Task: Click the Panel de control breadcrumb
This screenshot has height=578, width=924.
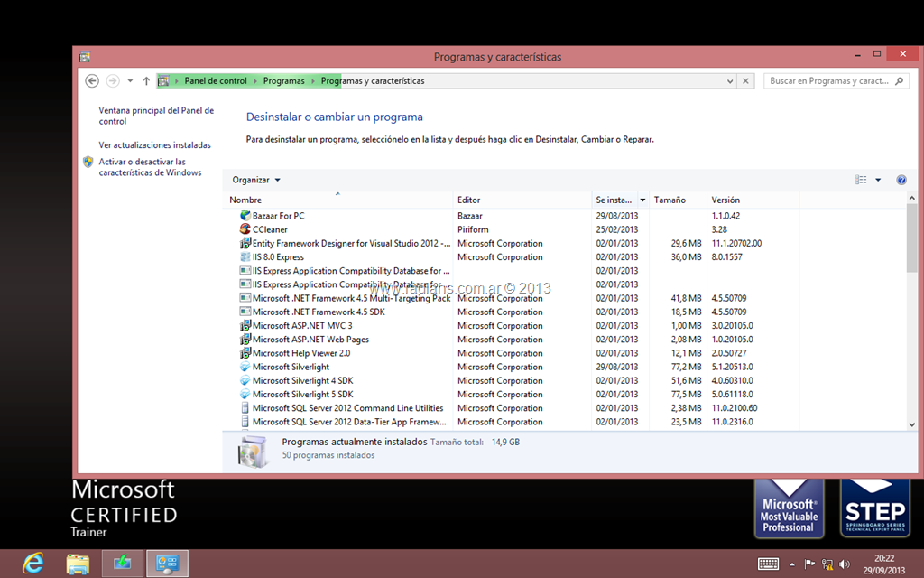Action: click(x=215, y=81)
